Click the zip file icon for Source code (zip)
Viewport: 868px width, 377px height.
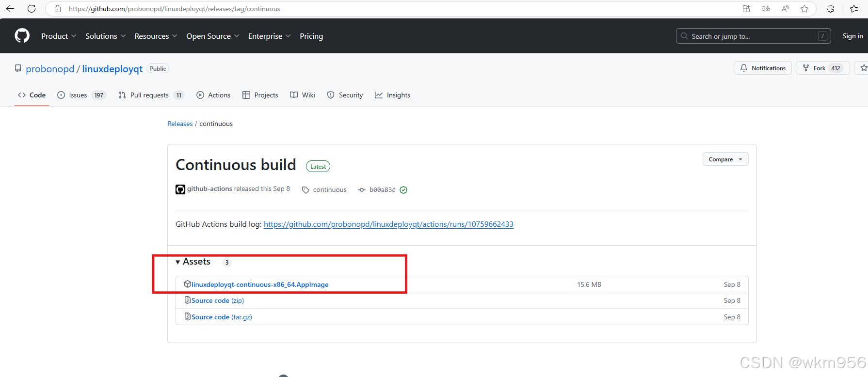[188, 300]
